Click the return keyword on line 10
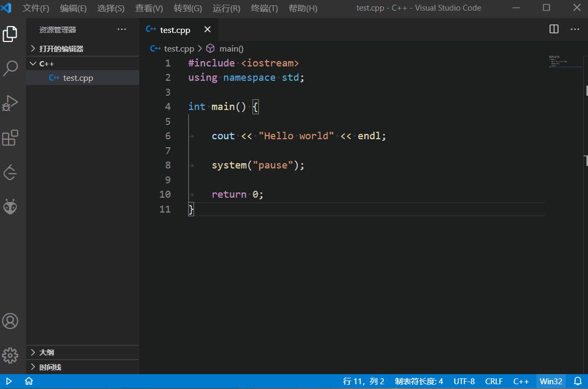This screenshot has height=389, width=588. (229, 194)
